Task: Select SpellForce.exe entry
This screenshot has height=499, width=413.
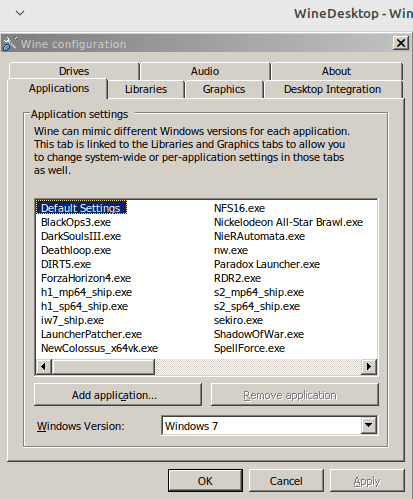Action: click(x=250, y=348)
